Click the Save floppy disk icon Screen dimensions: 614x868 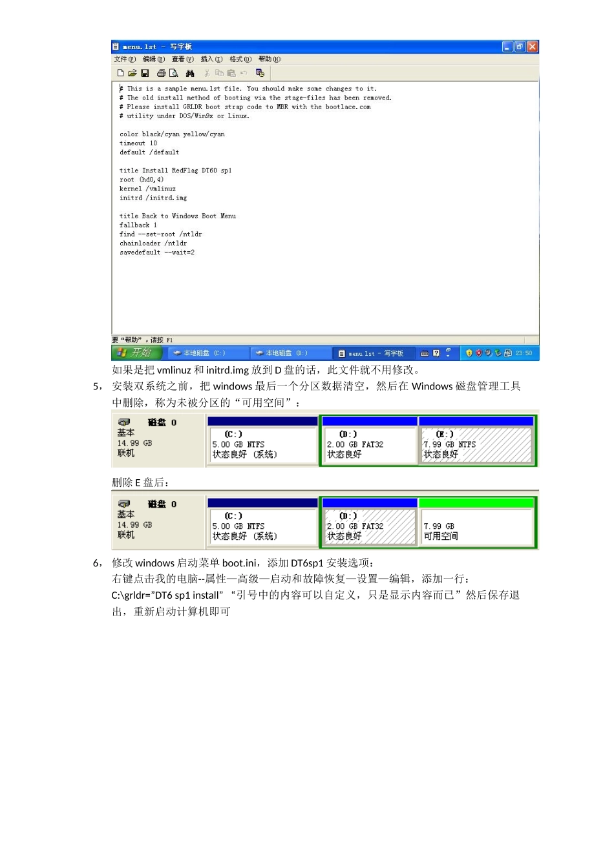point(145,73)
